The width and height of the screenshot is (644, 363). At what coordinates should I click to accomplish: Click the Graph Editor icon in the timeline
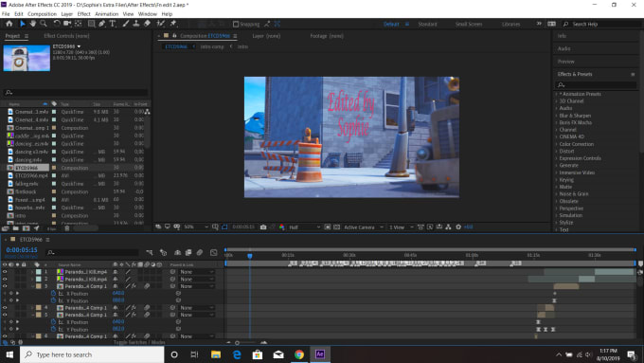pos(214,252)
